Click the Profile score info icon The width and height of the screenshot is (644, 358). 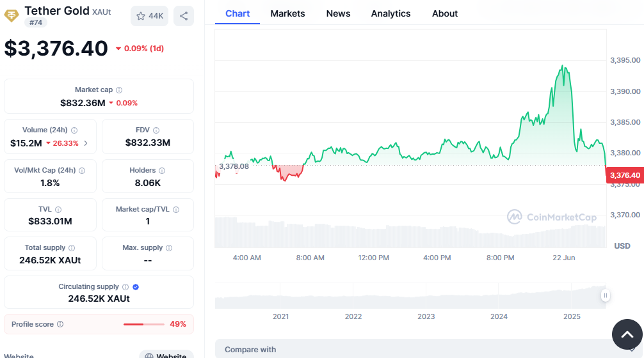point(60,324)
